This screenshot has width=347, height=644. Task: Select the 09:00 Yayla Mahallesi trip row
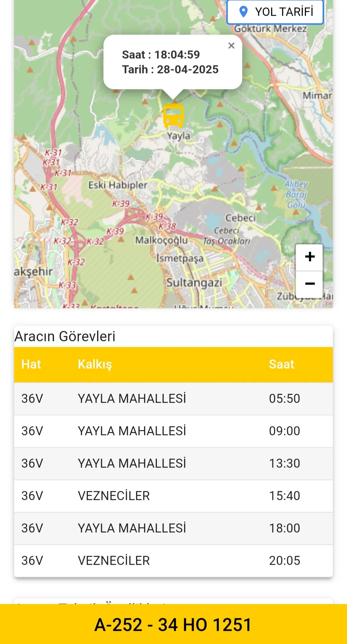[x=173, y=431]
